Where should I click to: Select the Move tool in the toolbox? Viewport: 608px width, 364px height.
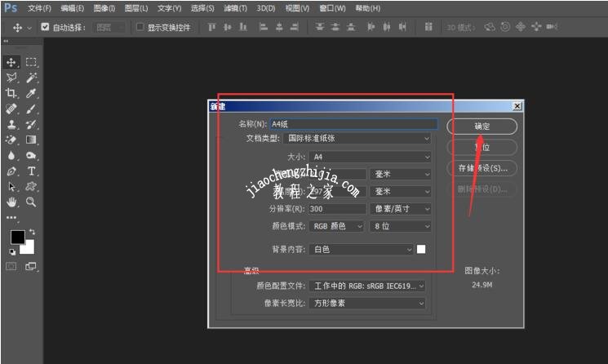[x=11, y=62]
